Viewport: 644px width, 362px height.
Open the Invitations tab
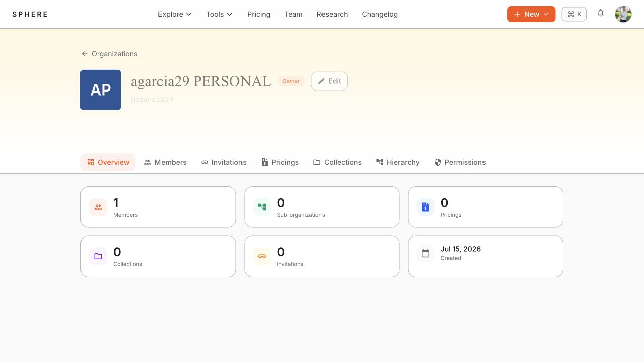tap(224, 162)
